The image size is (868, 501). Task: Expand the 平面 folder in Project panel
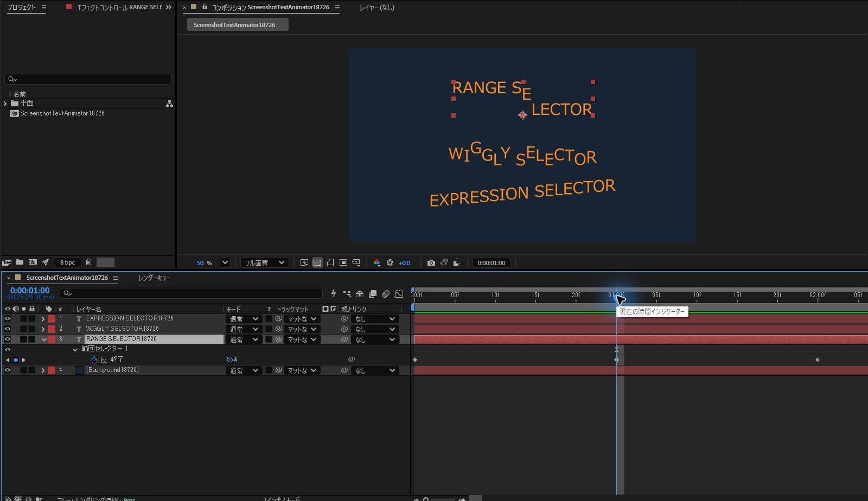click(5, 104)
